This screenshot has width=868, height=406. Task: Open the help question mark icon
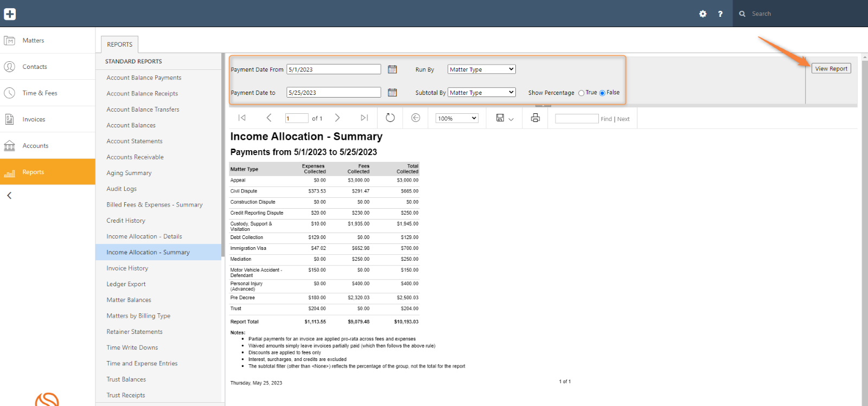point(720,14)
